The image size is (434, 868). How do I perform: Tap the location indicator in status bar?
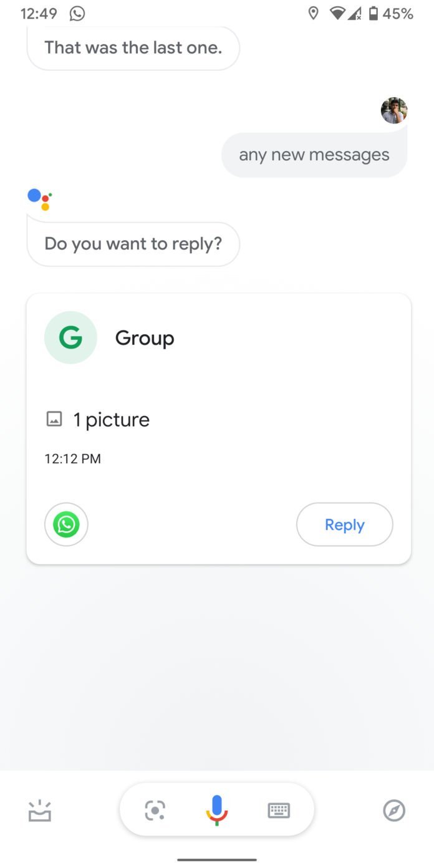[313, 13]
